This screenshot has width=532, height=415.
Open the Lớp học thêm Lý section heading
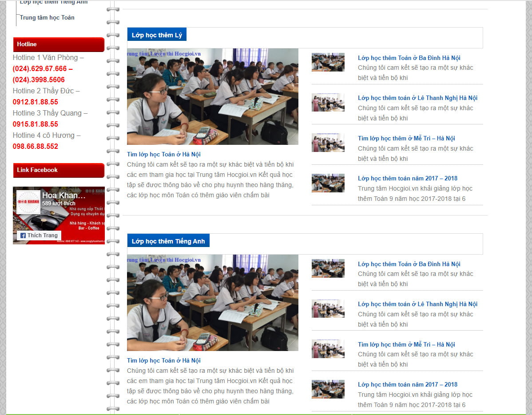pos(157,35)
